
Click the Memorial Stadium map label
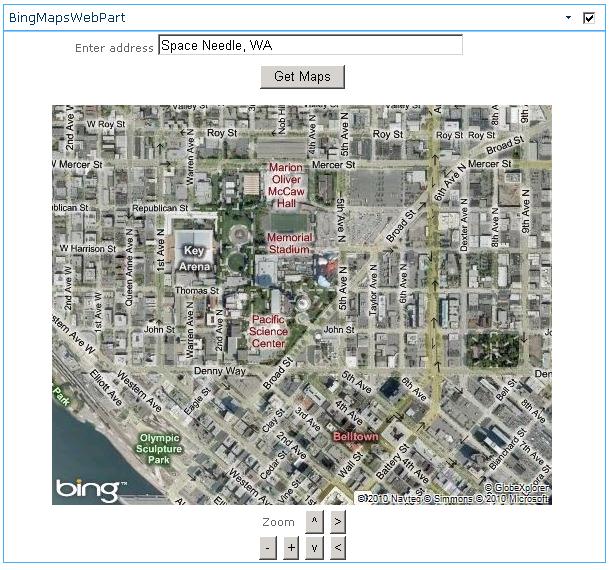click(x=290, y=243)
